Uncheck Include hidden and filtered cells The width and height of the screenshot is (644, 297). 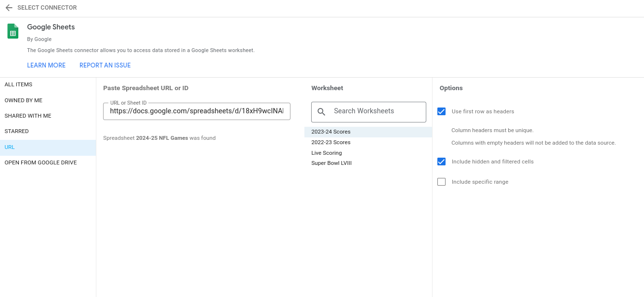pyautogui.click(x=441, y=162)
